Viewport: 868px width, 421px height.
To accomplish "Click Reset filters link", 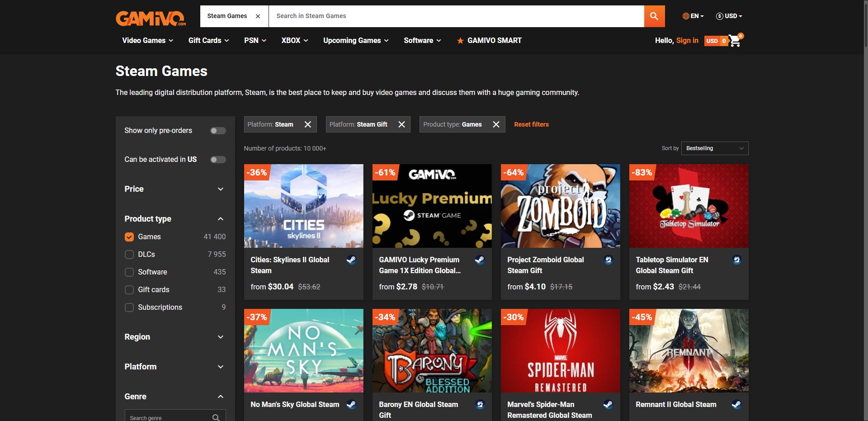I will [531, 124].
